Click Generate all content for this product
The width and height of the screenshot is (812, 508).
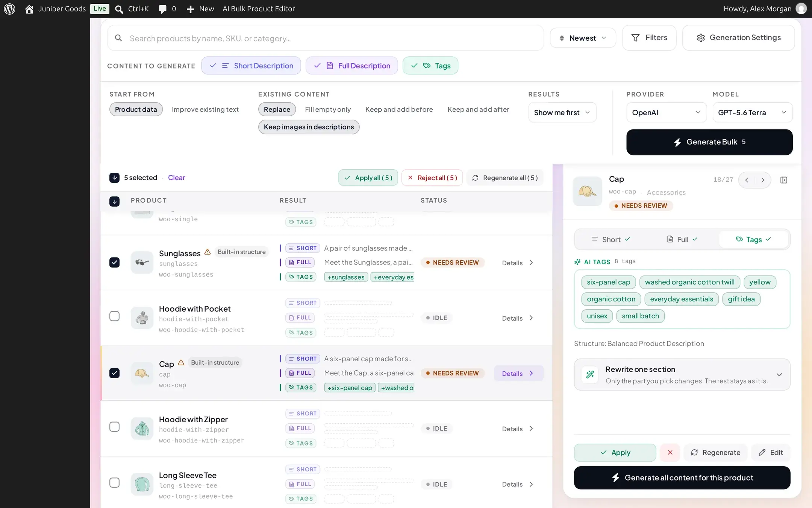coord(682,478)
